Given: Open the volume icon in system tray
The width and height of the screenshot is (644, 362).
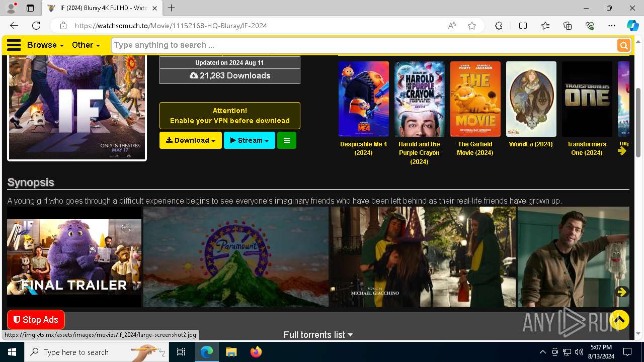Looking at the screenshot, I should [x=579, y=352].
